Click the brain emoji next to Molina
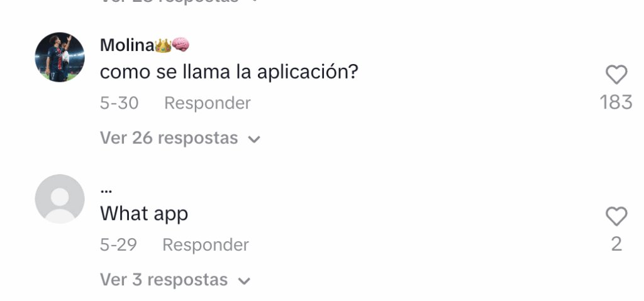 point(180,45)
